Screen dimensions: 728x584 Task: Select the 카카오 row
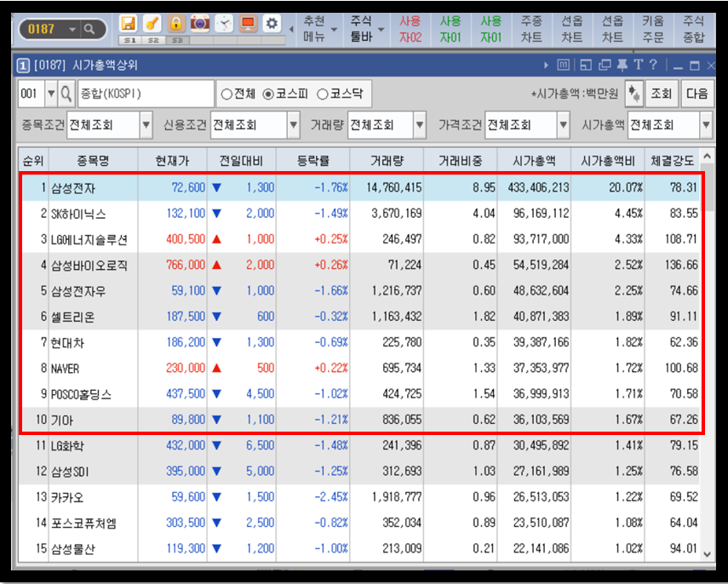[361, 497]
